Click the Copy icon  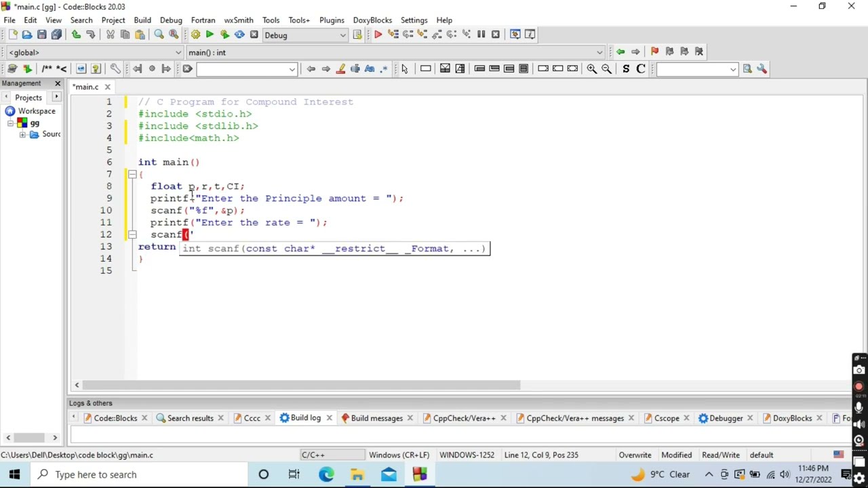click(125, 35)
